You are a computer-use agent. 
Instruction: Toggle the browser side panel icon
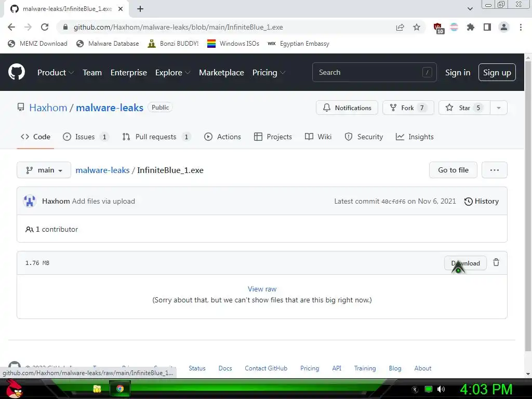click(487, 27)
